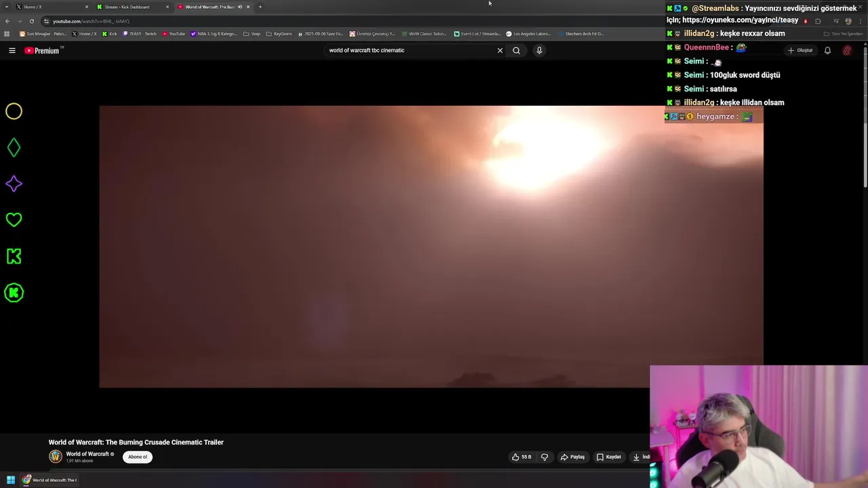Select the green heart overlay icon

coord(14,220)
